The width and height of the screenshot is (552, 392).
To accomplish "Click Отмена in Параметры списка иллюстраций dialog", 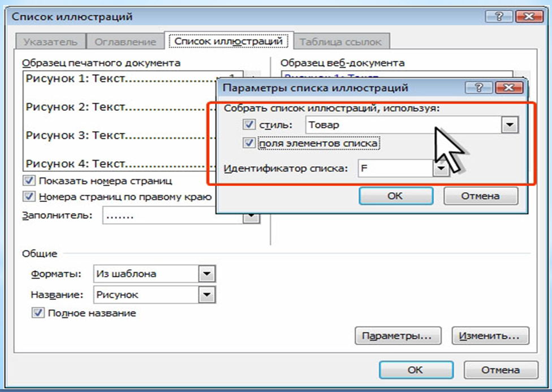I will 481,196.
